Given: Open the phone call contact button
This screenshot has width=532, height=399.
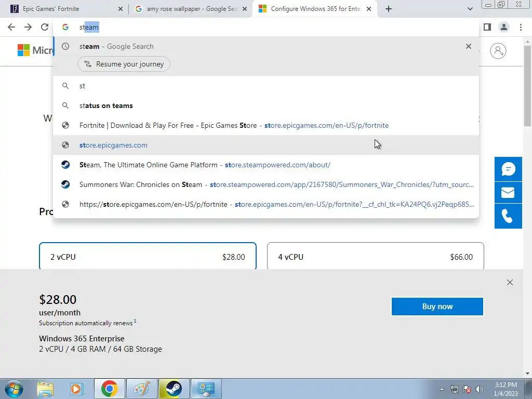Looking at the screenshot, I should pos(508,216).
